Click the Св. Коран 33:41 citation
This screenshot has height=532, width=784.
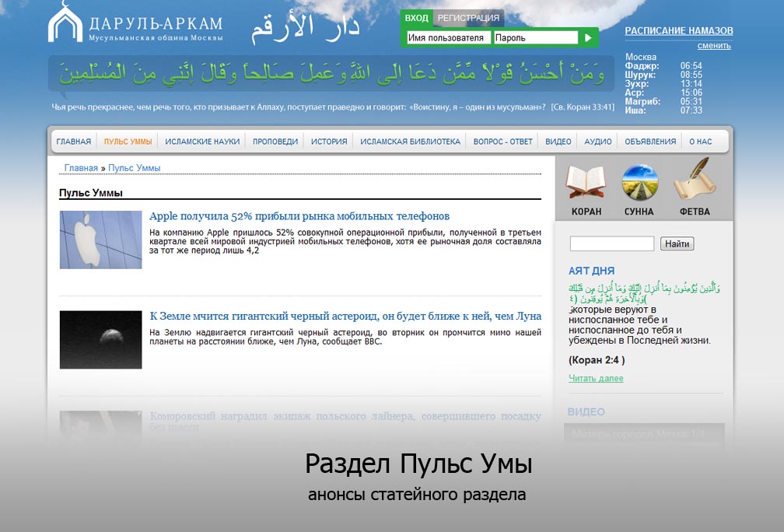pyautogui.click(x=583, y=107)
